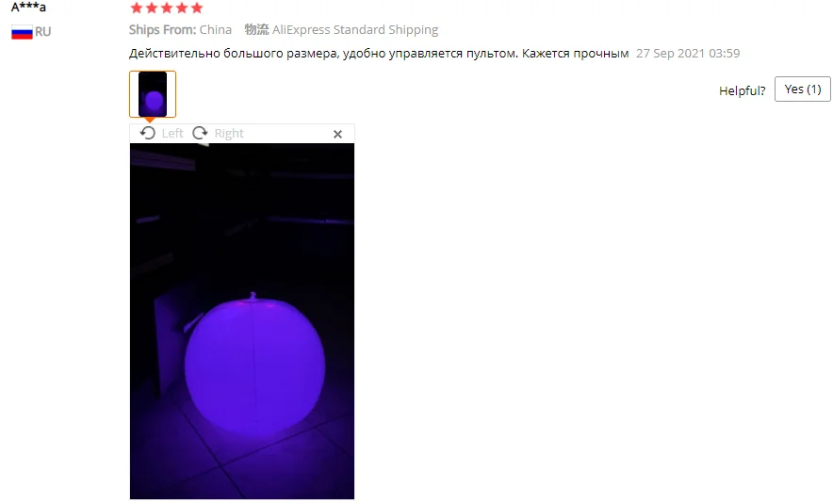This screenshot has width=833, height=504.
Task: Click the AliExpress Standard Shipping text
Action: click(x=355, y=30)
